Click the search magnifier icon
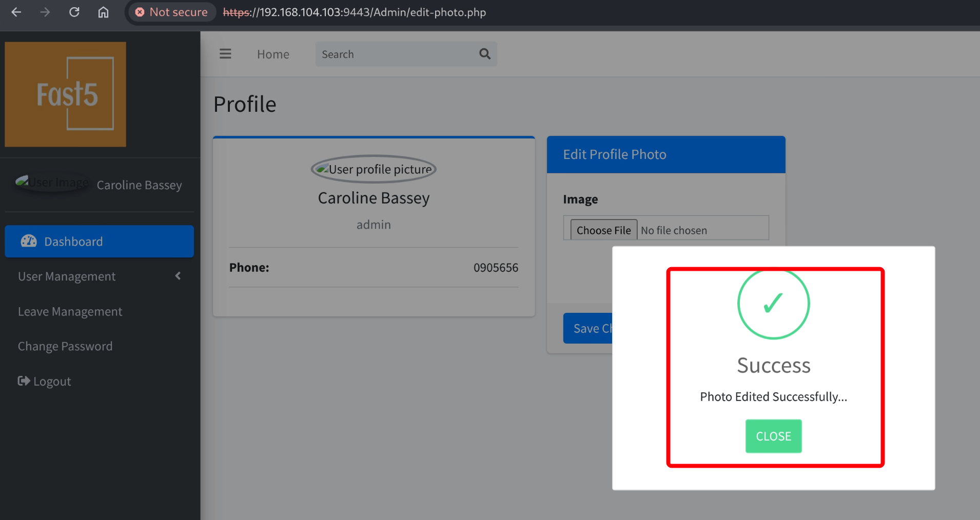Viewport: 980px width, 520px height. pyautogui.click(x=484, y=54)
